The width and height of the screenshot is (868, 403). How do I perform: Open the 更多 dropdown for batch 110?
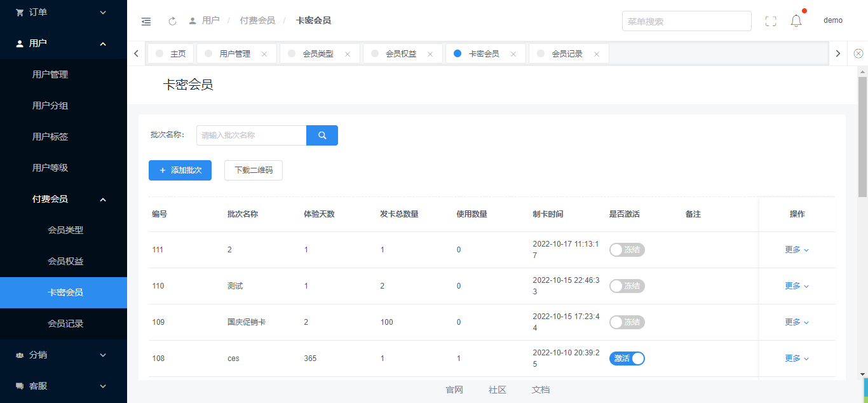coord(796,286)
